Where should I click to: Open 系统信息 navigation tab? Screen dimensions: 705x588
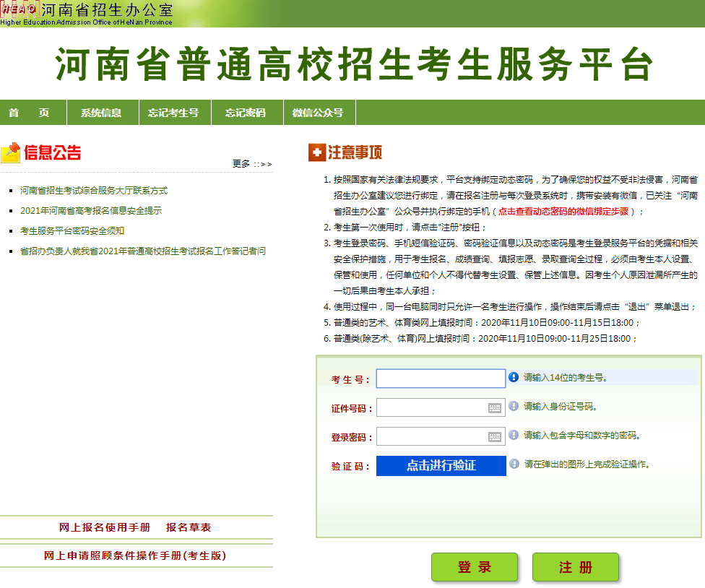[103, 113]
